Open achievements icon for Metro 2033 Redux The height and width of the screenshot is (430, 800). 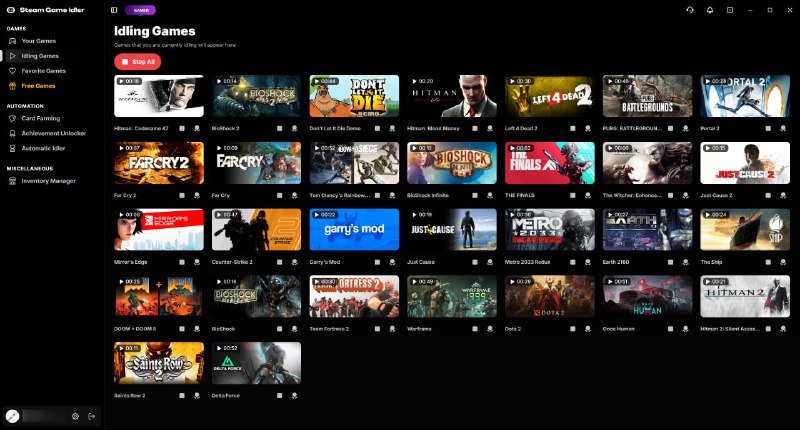[588, 262]
